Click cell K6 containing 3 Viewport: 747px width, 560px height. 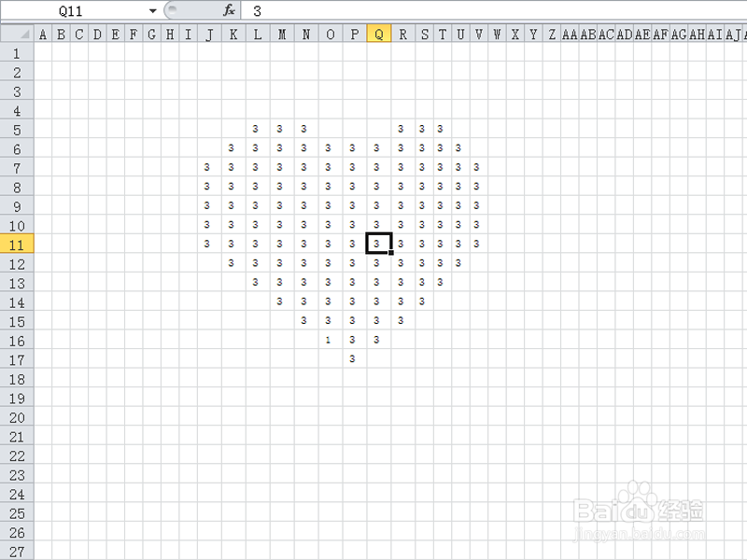(233, 147)
